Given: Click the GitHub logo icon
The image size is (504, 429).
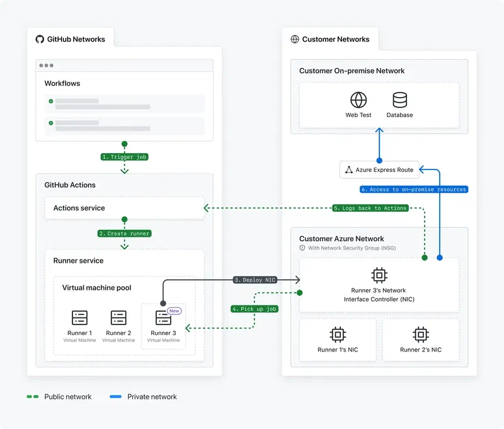Looking at the screenshot, I should tap(40, 38).
